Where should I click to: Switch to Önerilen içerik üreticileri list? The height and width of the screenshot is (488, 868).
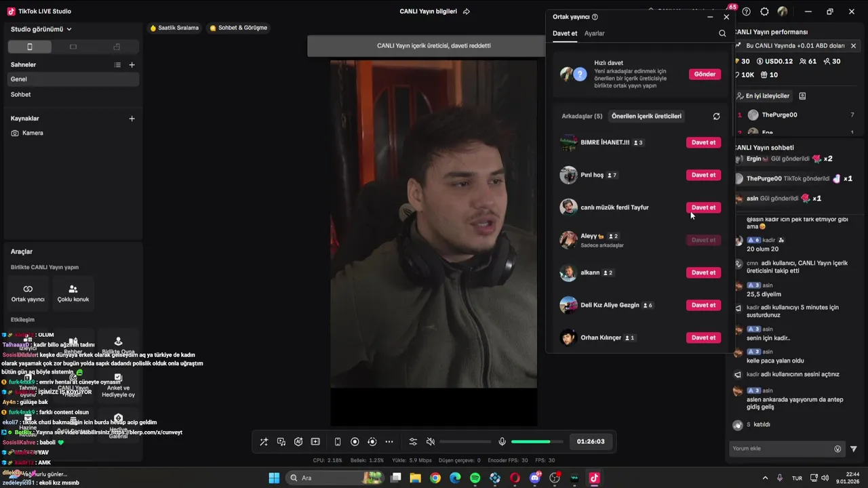pyautogui.click(x=646, y=116)
